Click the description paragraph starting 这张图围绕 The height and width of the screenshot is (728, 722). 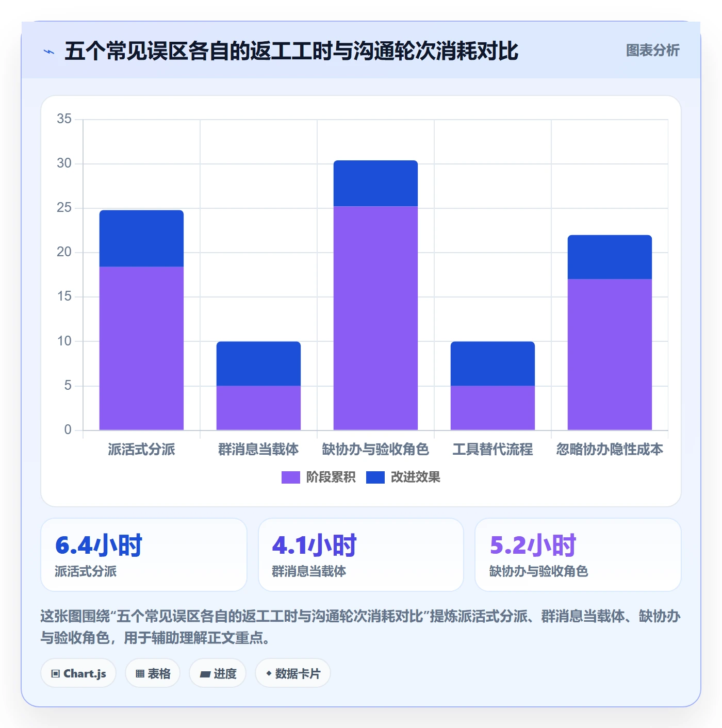pyautogui.click(x=360, y=627)
